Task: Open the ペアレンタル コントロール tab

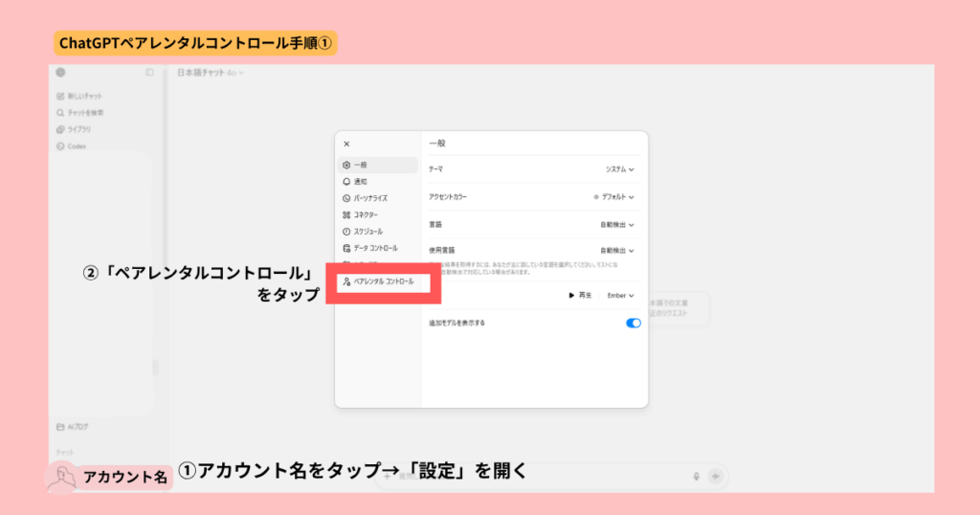Action: [379, 281]
